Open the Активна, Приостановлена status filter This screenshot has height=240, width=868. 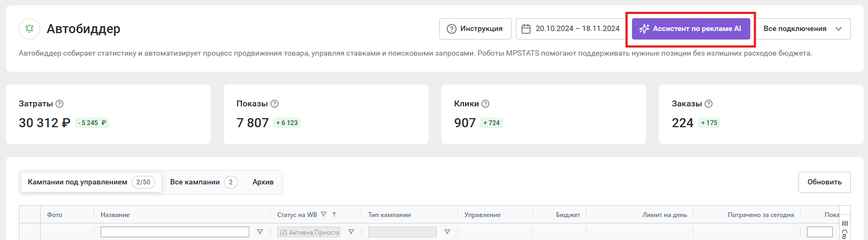309,232
